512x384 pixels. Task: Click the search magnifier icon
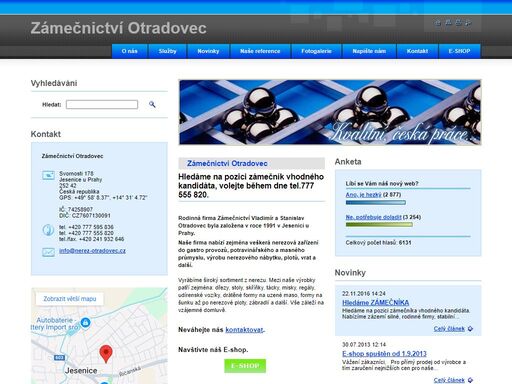click(x=152, y=104)
